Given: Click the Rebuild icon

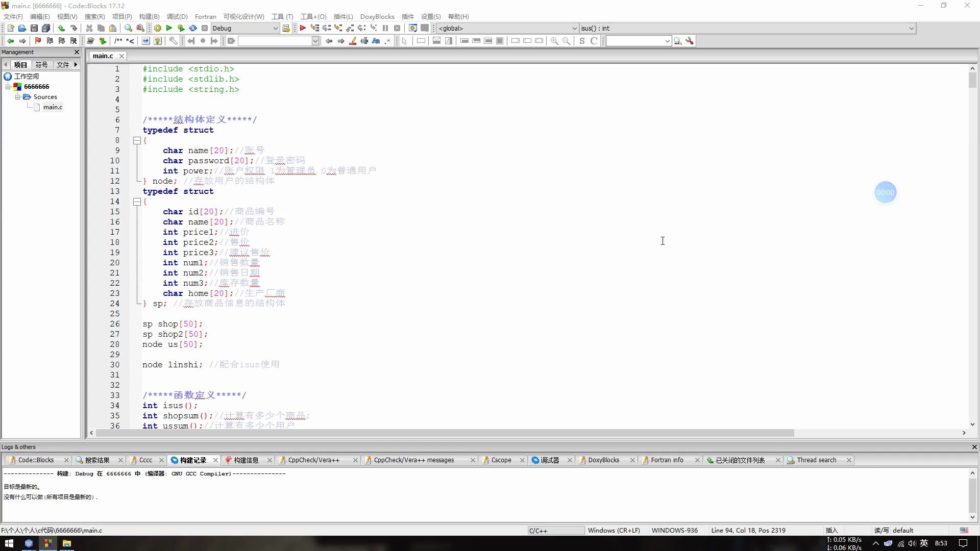Looking at the screenshot, I should [193, 28].
